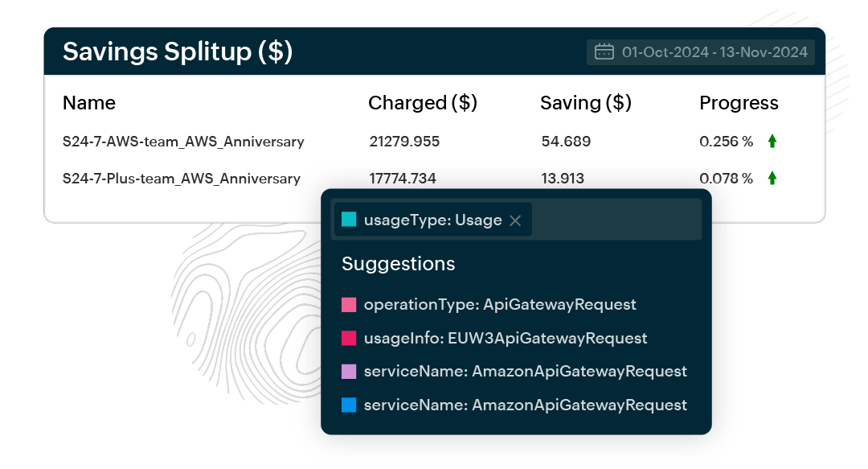This screenshot has width=868, height=469.
Task: Click crimson swatch beside usageInfo suggestion
Action: pos(349,339)
